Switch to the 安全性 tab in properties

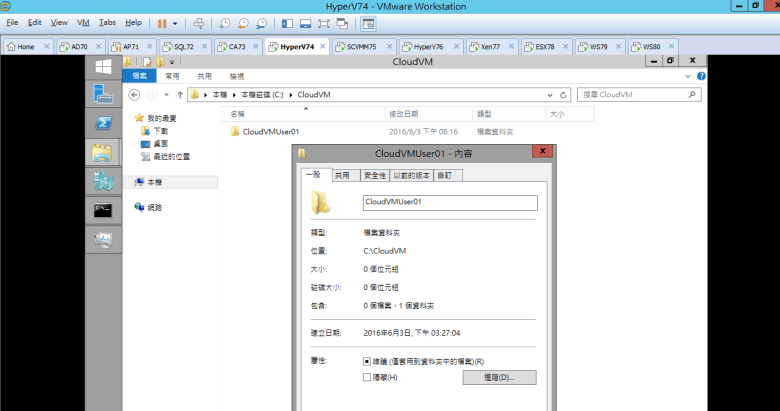click(x=374, y=175)
